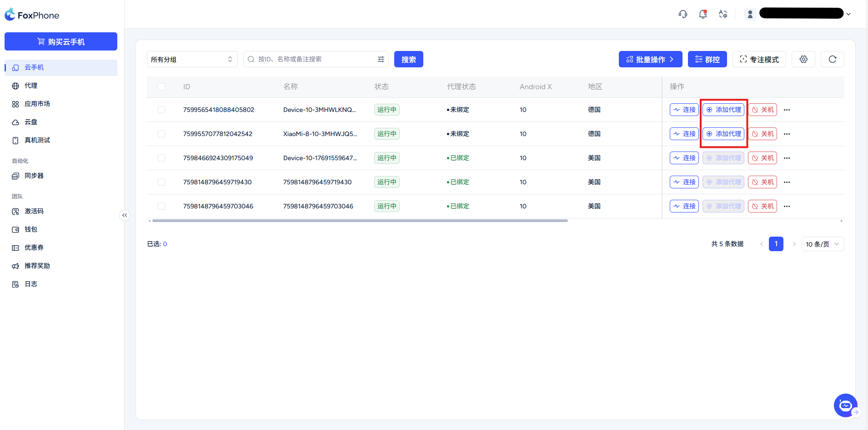Select checkbox for device 7598466924309175049
The width and height of the screenshot is (868, 430).
coord(161,158)
